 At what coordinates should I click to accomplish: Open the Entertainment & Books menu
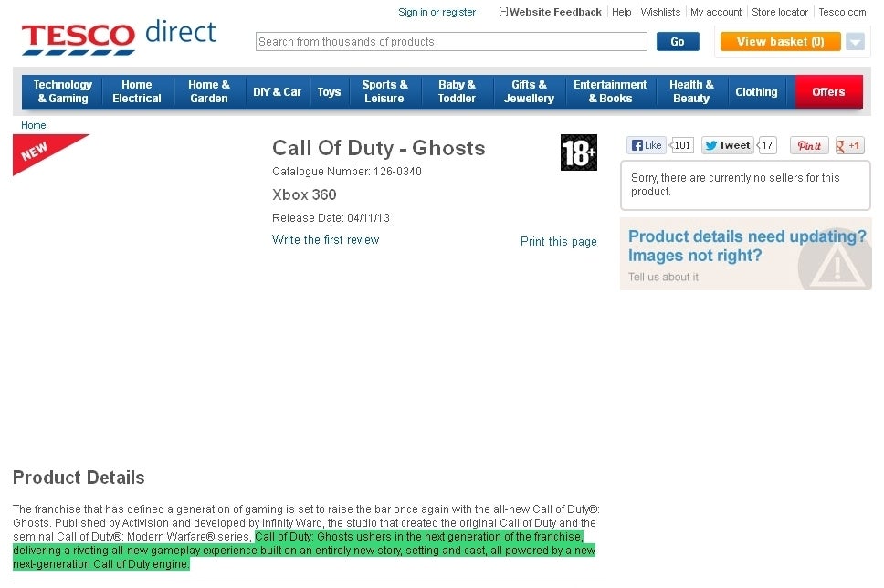(x=609, y=91)
